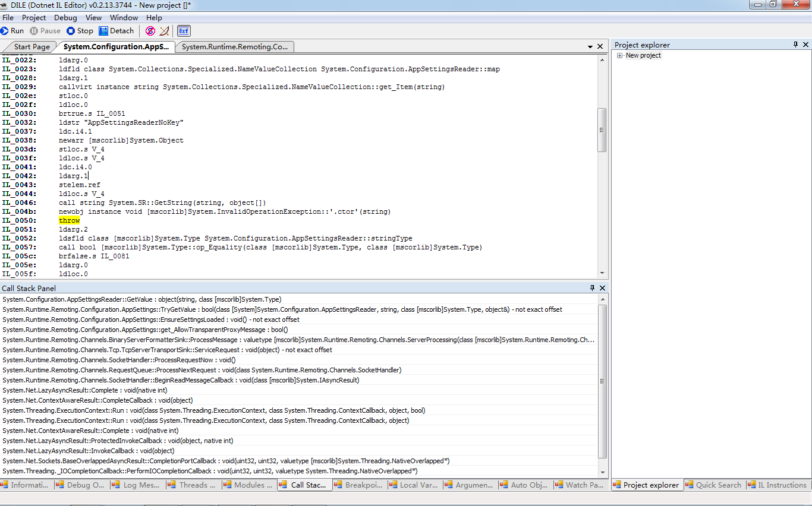Image resolution: width=812 pixels, height=506 pixels.
Task: Expand the New project tree node
Action: (x=619, y=56)
